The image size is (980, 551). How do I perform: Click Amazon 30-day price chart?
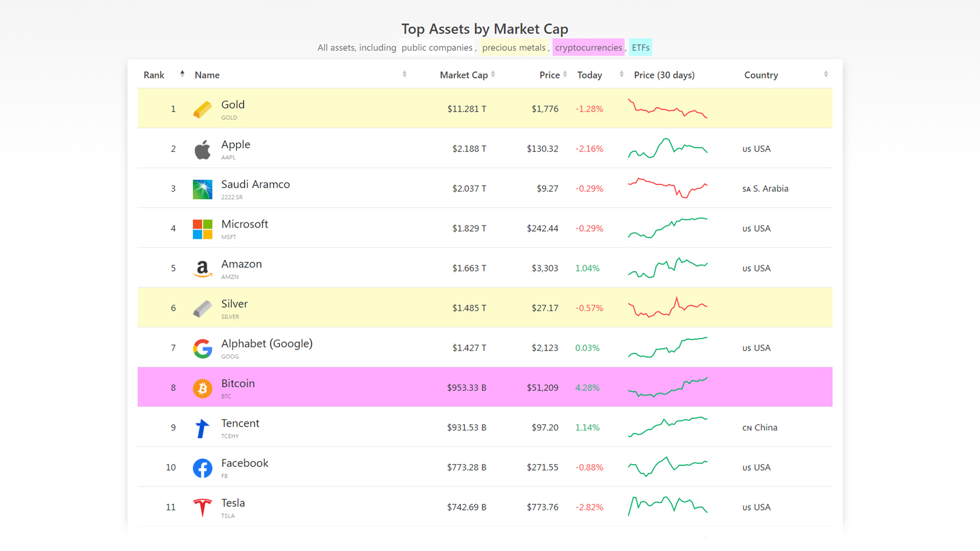[x=668, y=267]
